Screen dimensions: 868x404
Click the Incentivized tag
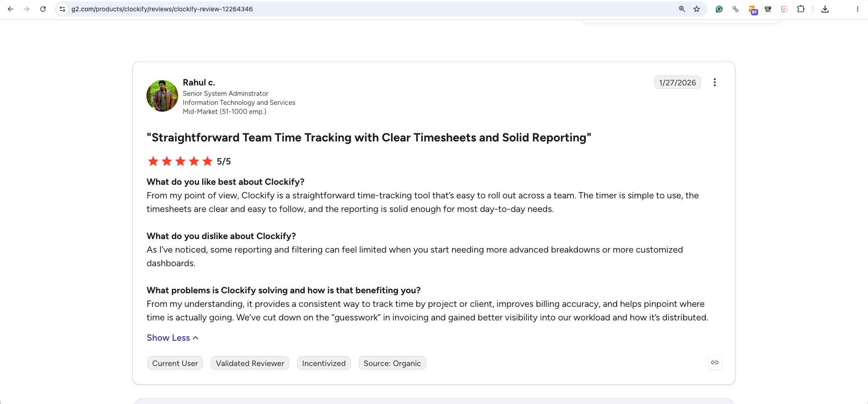(324, 363)
